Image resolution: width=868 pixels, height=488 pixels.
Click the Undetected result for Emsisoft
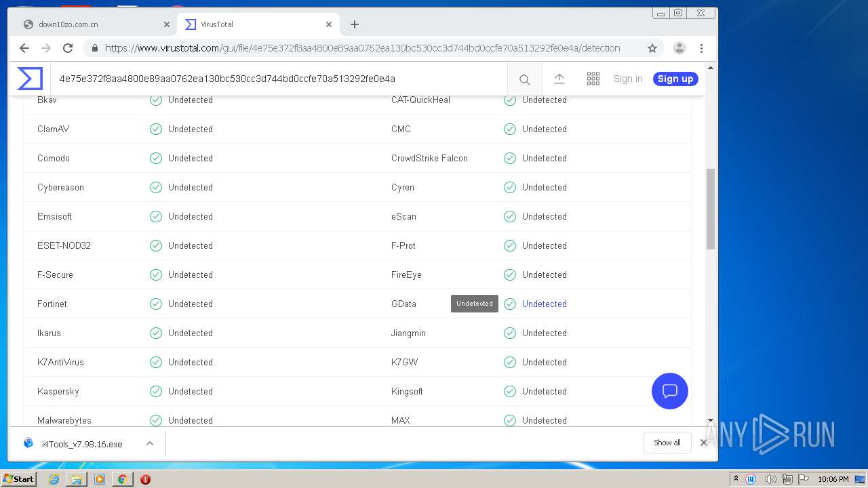tap(191, 216)
